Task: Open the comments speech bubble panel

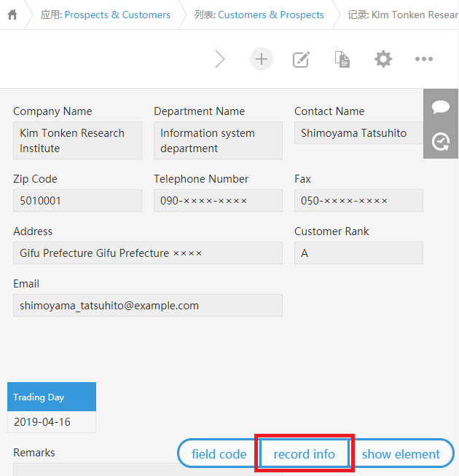Action: coord(441,107)
